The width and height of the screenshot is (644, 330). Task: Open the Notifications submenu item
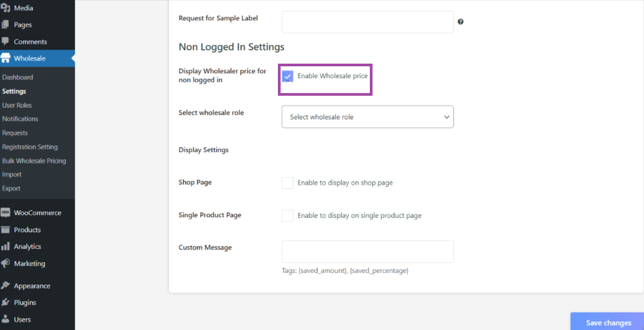(20, 119)
